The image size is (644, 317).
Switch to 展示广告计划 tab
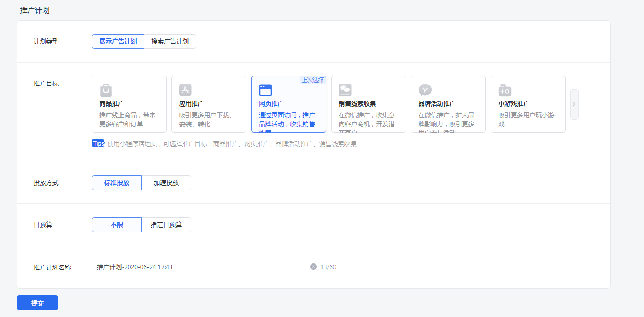pos(118,42)
